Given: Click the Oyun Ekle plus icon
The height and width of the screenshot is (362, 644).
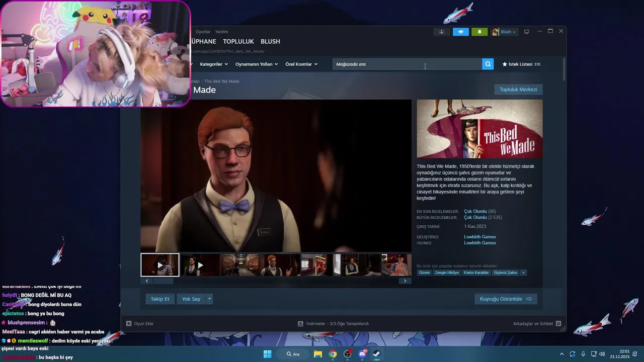Looking at the screenshot, I should (x=129, y=324).
